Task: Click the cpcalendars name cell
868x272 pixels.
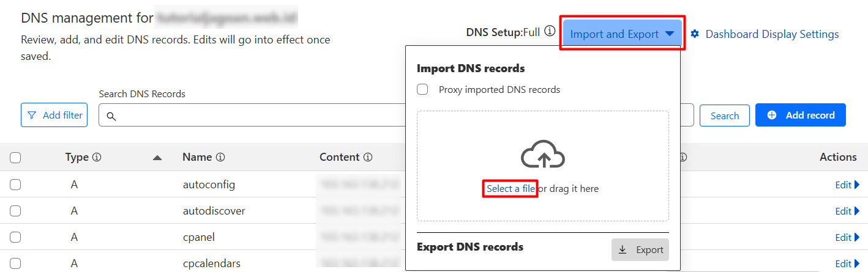Action: tap(211, 263)
